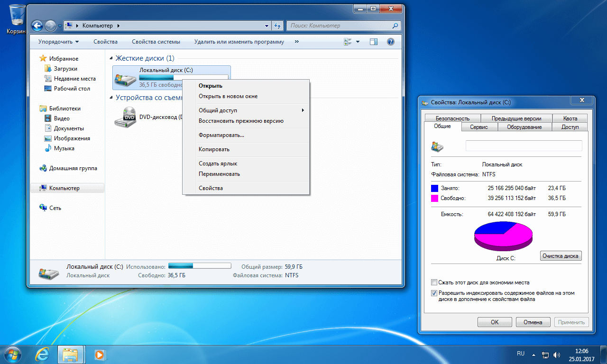Click the search magnifier icon in Explorer
Image resolution: width=607 pixels, height=364 pixels.
click(395, 26)
